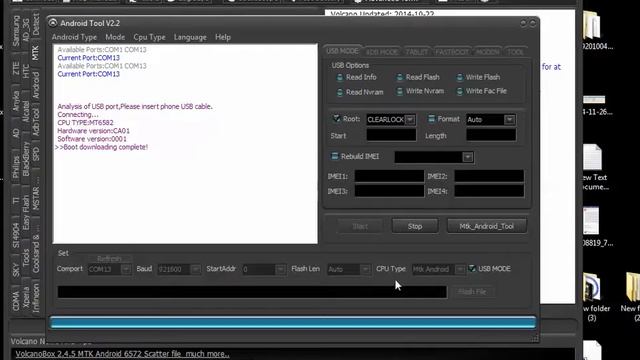The width and height of the screenshot is (640, 360).
Task: Switch to the ADB MODE tab
Action: (x=382, y=52)
